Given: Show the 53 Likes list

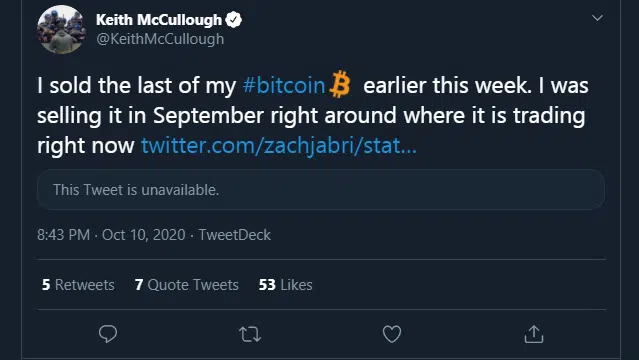Looking at the screenshot, I should tap(286, 285).
